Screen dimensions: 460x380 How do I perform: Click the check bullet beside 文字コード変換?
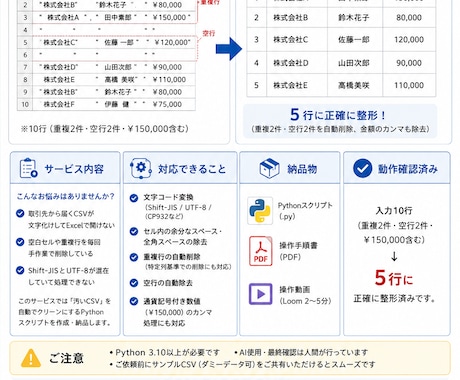134,198
